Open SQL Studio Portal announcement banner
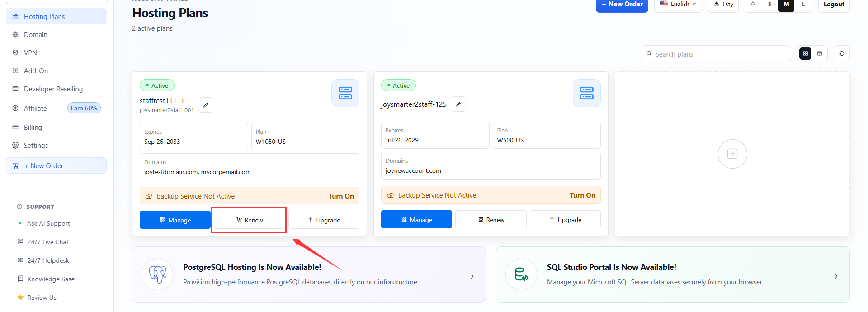The height and width of the screenshot is (312, 868). click(673, 274)
